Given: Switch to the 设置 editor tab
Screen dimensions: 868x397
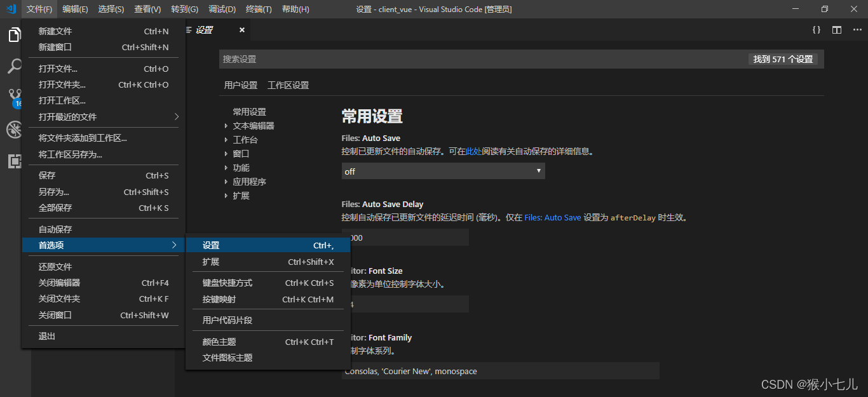Looking at the screenshot, I should (205, 30).
